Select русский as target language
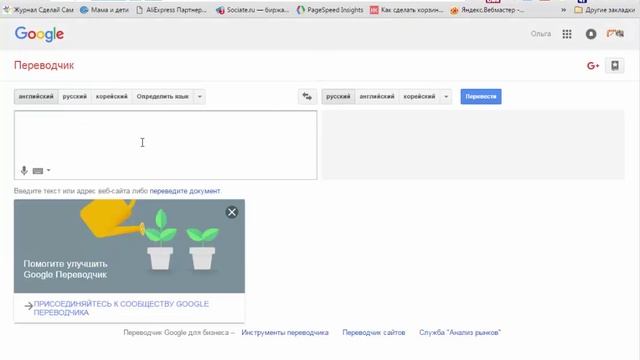Screen dimensions: 640x360 pyautogui.click(x=338, y=97)
